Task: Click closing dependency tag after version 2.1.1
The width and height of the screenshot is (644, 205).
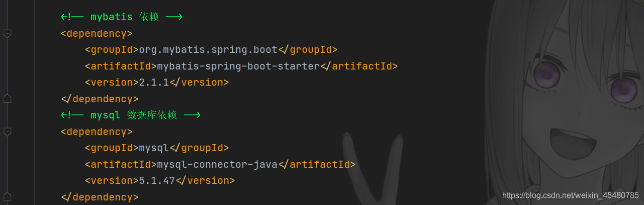Action: [x=100, y=99]
